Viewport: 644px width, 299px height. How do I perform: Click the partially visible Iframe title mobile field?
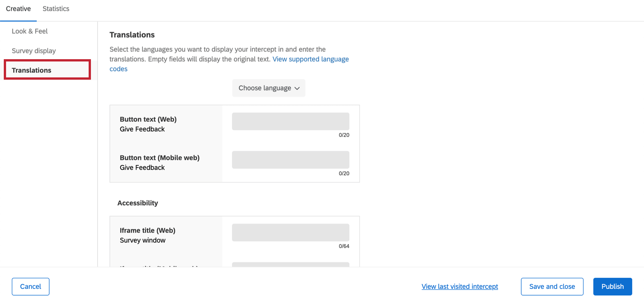coord(291,264)
